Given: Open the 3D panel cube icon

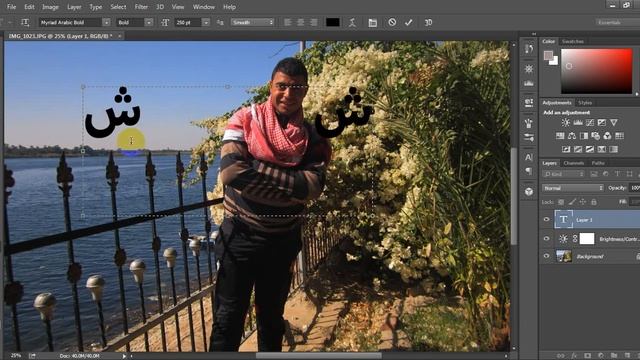Looking at the screenshot, I should pyautogui.click(x=529, y=191).
